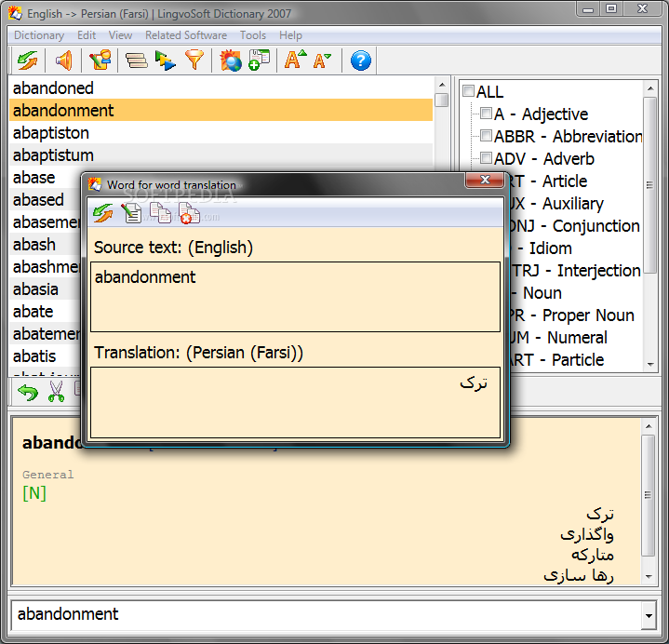669x644 pixels.
Task: Click the parts of speech scrollbar down arrow
Action: 649,364
